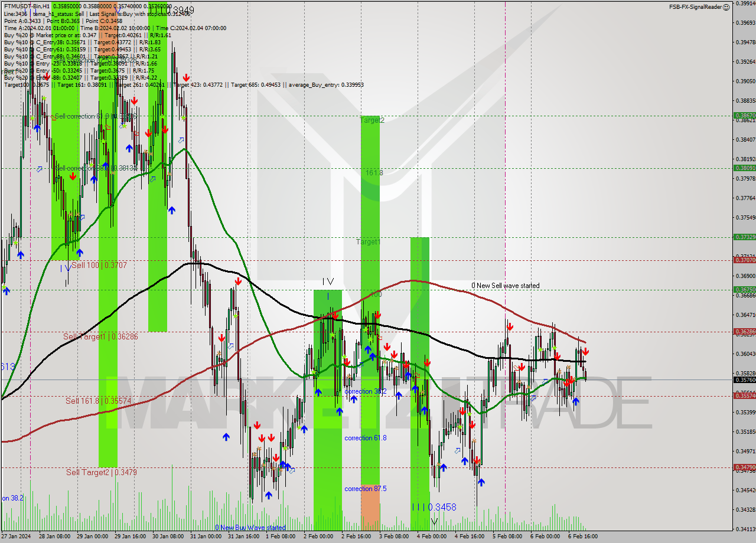Click the '4 Feb 00:00' time axis label
The height and width of the screenshot is (543, 756).
[x=432, y=537]
